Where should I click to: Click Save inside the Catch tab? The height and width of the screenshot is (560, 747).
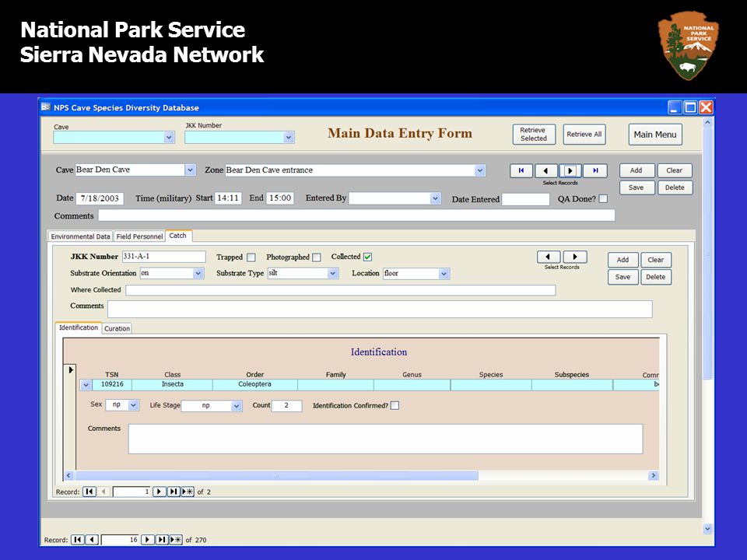pyautogui.click(x=622, y=277)
